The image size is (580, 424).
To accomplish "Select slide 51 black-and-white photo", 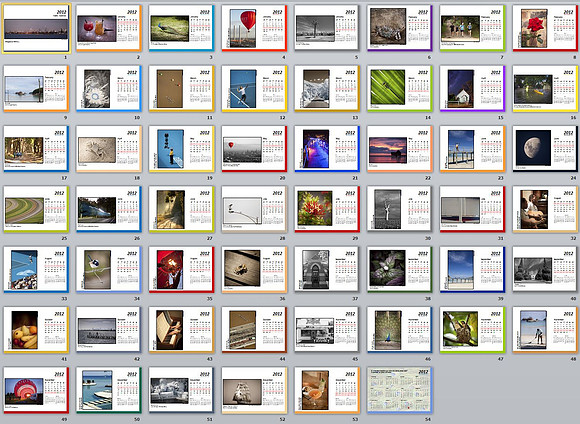I will (182, 390).
